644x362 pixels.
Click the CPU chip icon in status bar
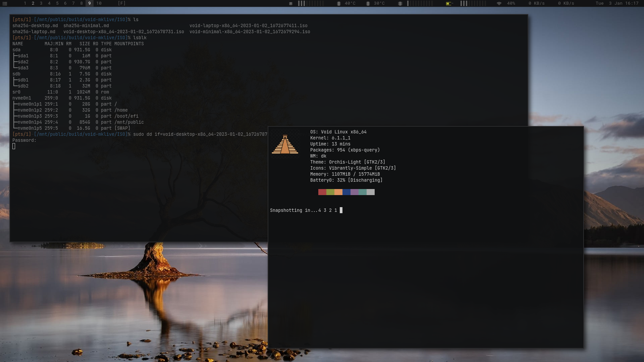(x=291, y=3)
